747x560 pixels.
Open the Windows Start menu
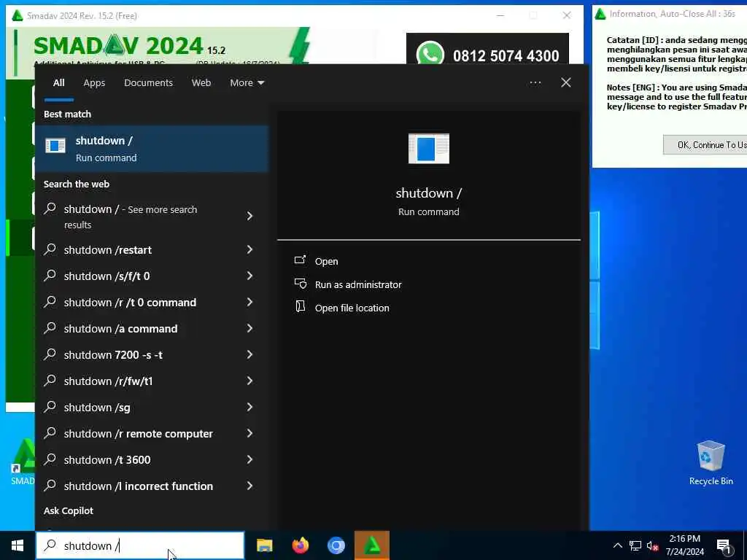coord(18,545)
